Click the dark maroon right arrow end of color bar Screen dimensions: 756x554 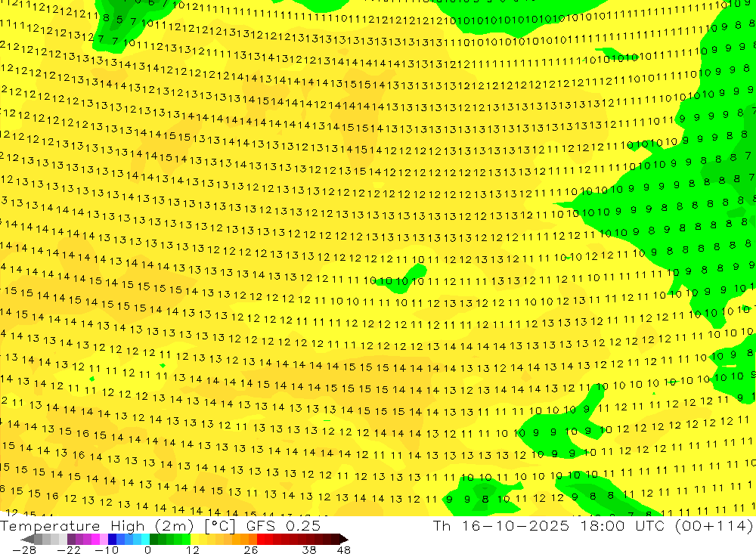(342, 539)
